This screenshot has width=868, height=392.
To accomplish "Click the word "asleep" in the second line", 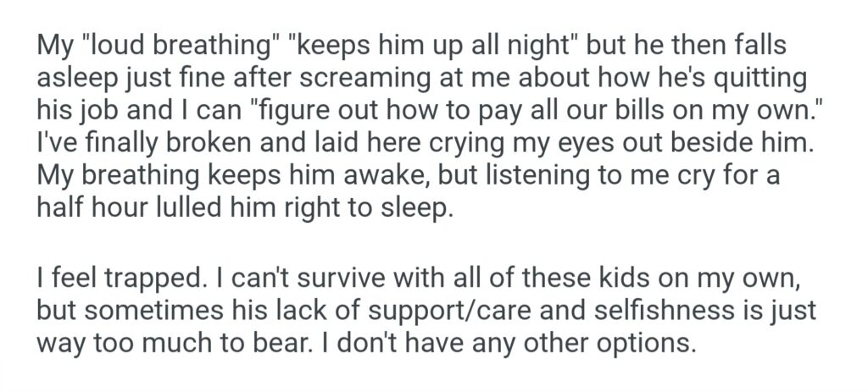I will pyautogui.click(x=75, y=80).
